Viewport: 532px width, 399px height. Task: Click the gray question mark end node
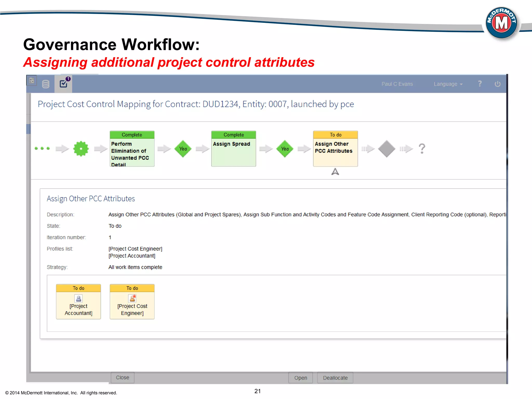[x=422, y=149]
